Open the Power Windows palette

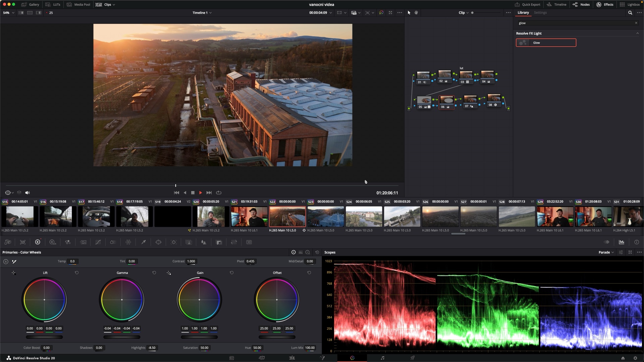158,242
